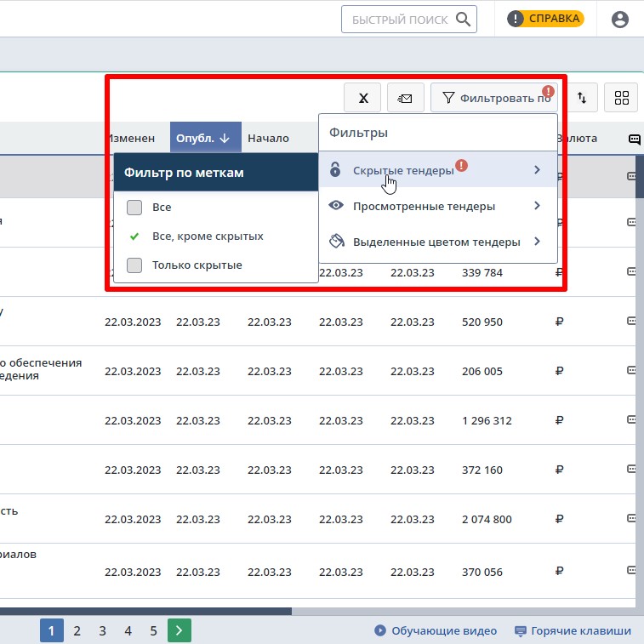
Task: Click the paint bucket icon by Выделенные цветом
Action: pos(336,241)
